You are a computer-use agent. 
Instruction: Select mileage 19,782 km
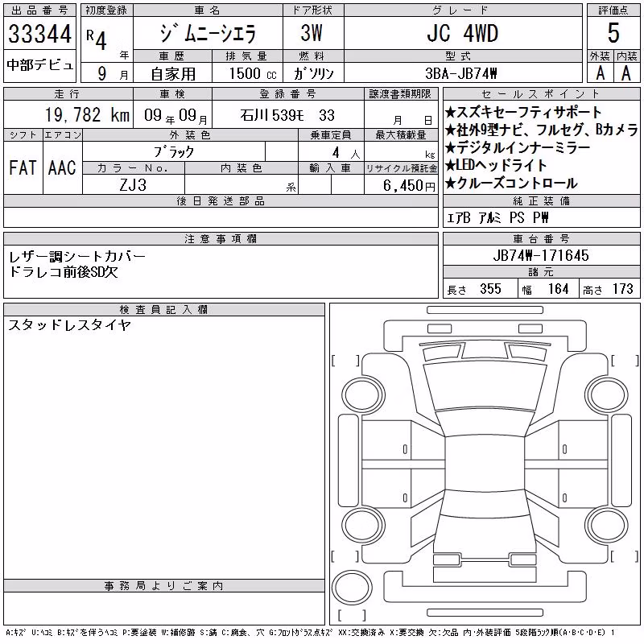[x=87, y=114]
